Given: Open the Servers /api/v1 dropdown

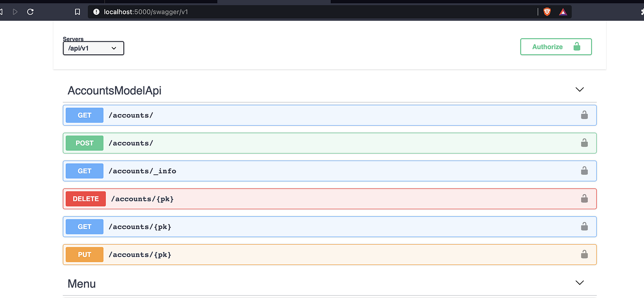Looking at the screenshot, I should point(93,48).
